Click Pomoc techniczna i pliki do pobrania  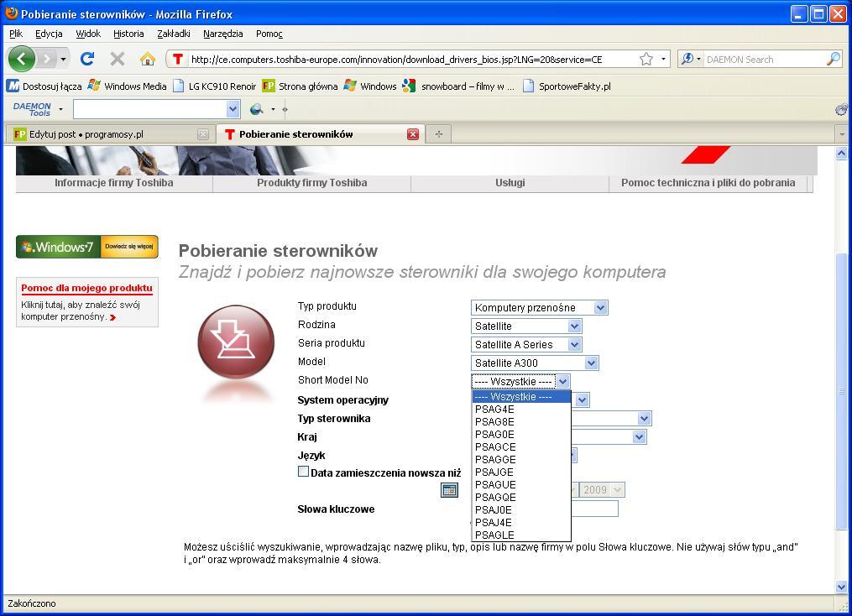pyautogui.click(x=708, y=183)
